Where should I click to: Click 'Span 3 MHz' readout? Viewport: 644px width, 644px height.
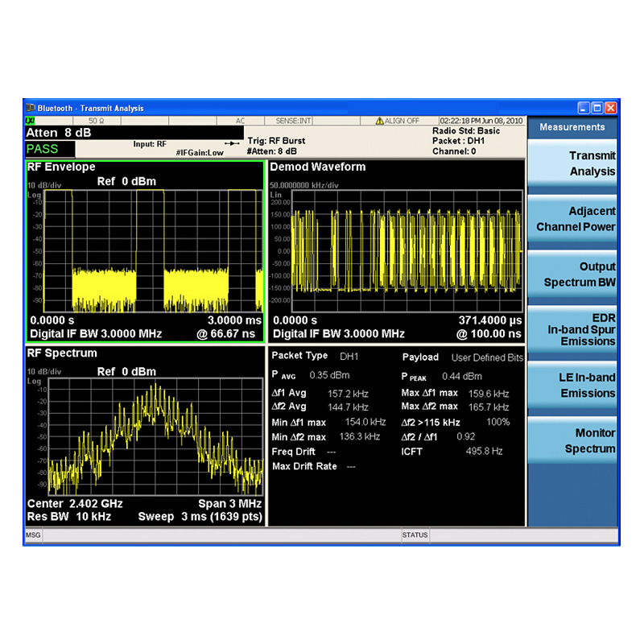coord(229,504)
